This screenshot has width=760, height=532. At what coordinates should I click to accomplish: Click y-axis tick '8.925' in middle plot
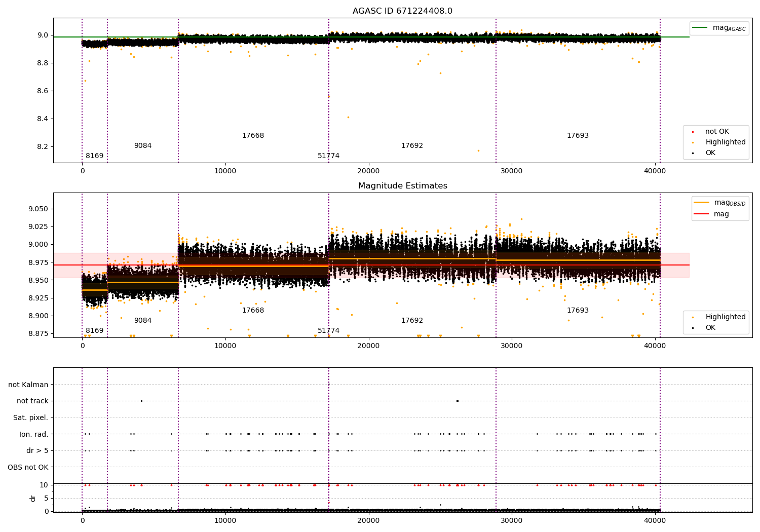pyautogui.click(x=38, y=298)
